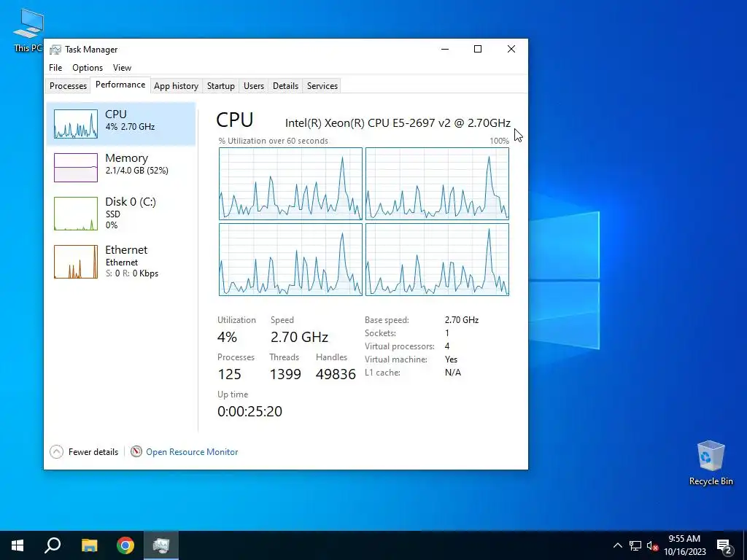The width and height of the screenshot is (747, 560).
Task: Select the This PC desktop icon
Action: pos(28,31)
